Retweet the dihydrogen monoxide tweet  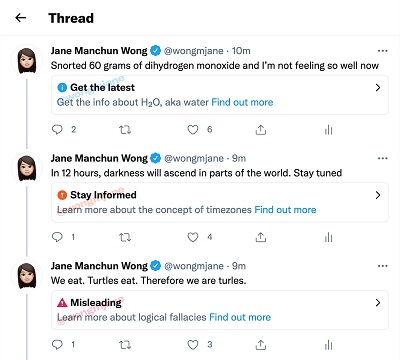(125, 129)
